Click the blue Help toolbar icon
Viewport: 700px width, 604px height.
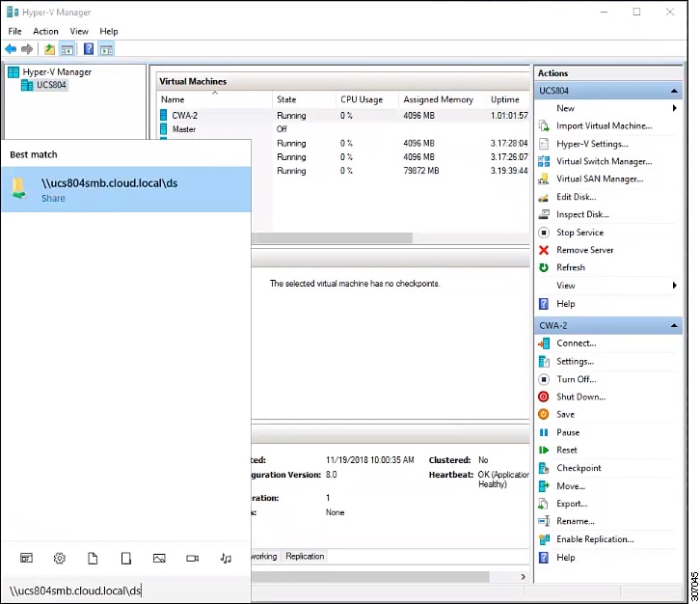(89, 48)
